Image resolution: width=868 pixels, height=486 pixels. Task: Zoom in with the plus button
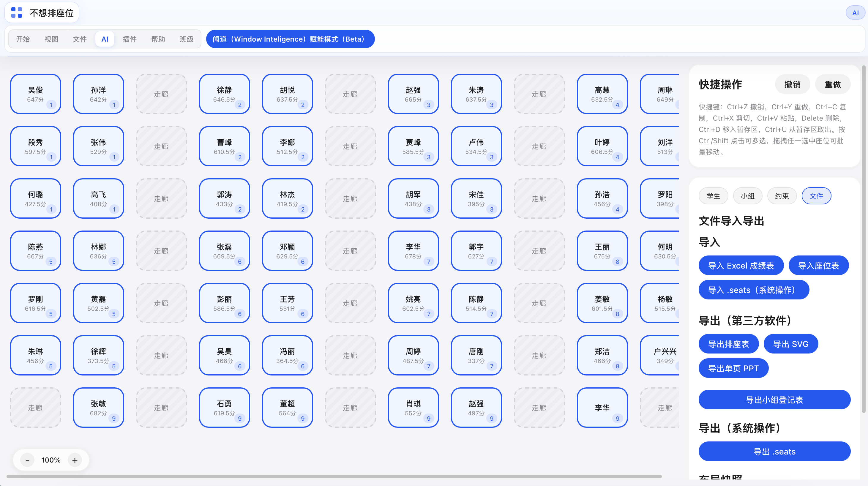point(75,460)
